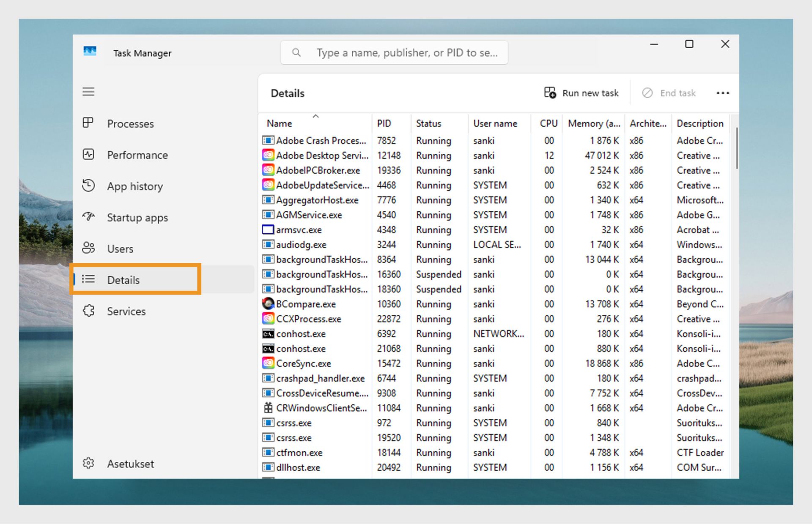Select the Details navigation tab
812x524 pixels.
coord(123,280)
